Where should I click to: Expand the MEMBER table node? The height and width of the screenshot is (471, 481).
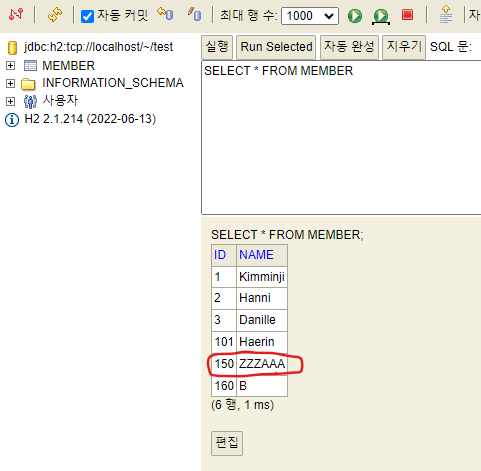[x=10, y=65]
